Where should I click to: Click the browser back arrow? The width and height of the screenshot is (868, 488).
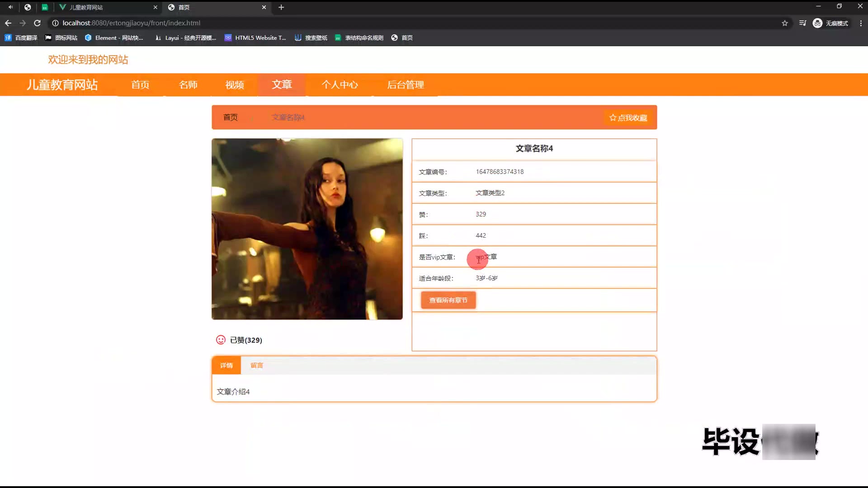click(8, 23)
